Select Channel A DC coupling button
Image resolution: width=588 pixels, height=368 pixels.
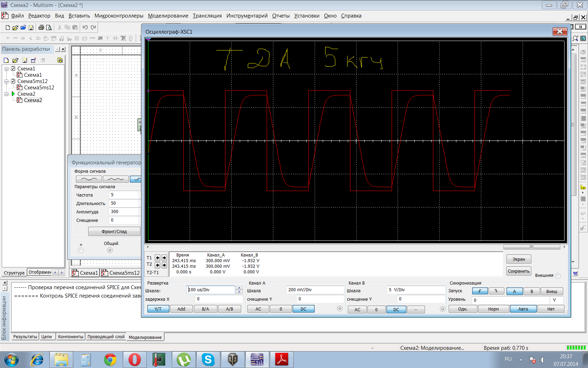303,309
